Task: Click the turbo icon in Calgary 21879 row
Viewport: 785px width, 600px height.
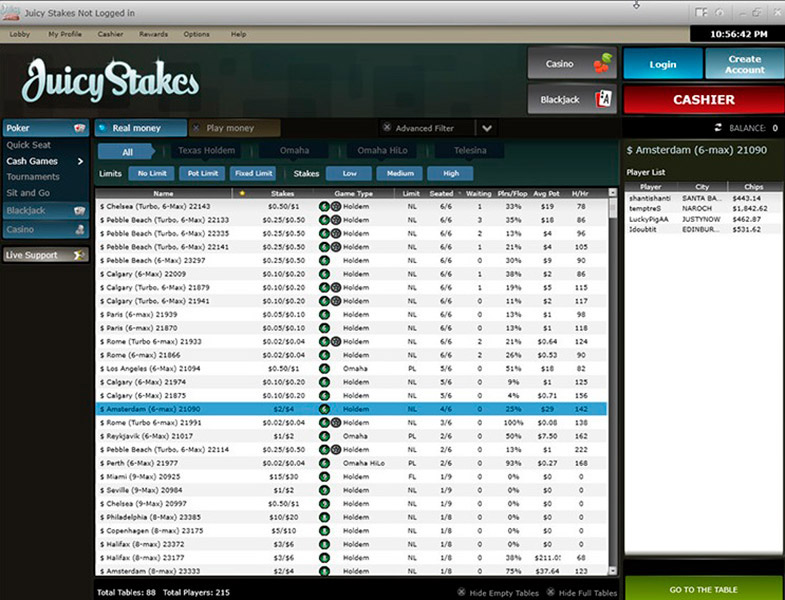Action: (x=336, y=287)
